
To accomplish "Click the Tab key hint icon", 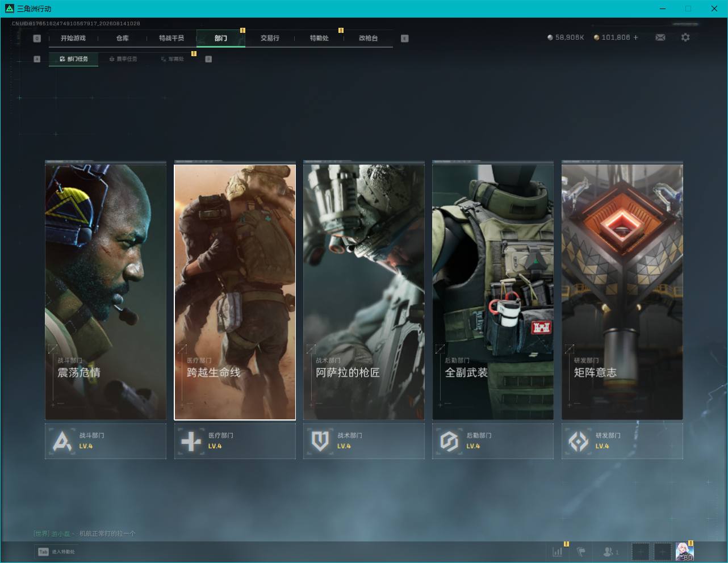I will coord(43,552).
